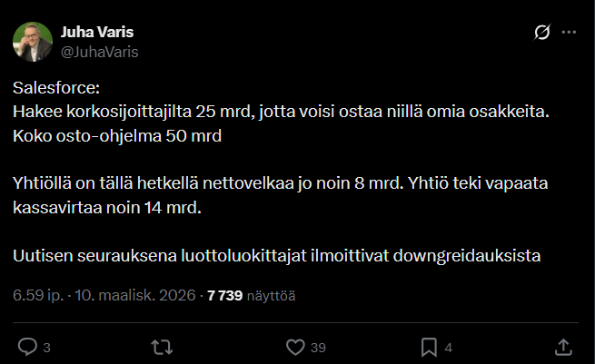Image resolution: width=595 pixels, height=364 pixels.
Task: Click the word Salesforce: in the post
Action: pyautogui.click(x=57, y=88)
